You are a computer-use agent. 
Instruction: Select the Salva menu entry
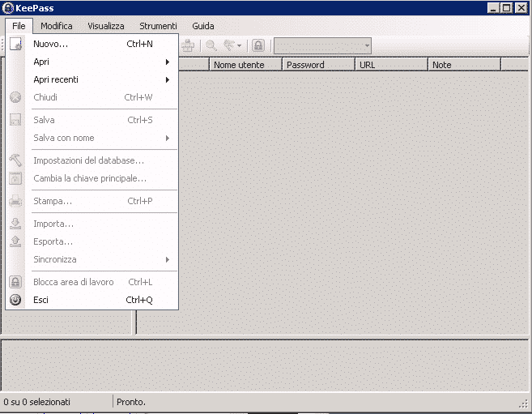92,120
